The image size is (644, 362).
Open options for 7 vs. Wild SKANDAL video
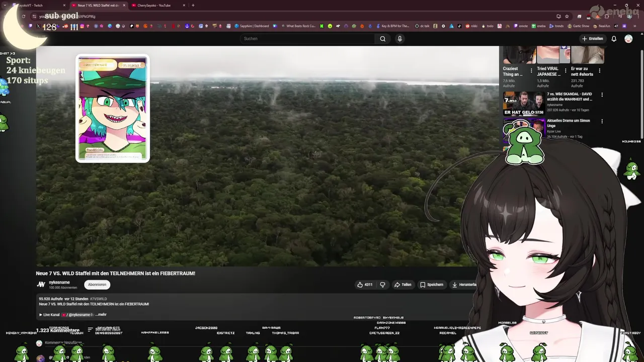pyautogui.click(x=602, y=95)
